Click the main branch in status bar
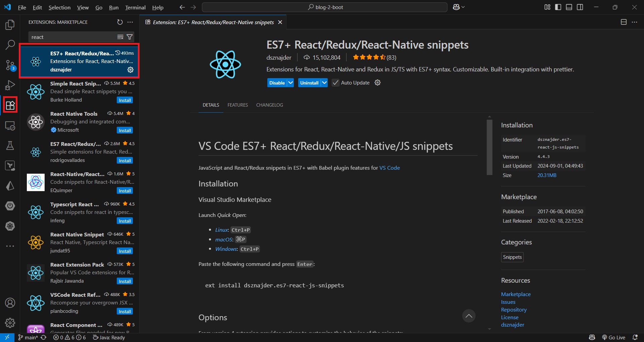This screenshot has width=644, height=342. click(x=28, y=337)
